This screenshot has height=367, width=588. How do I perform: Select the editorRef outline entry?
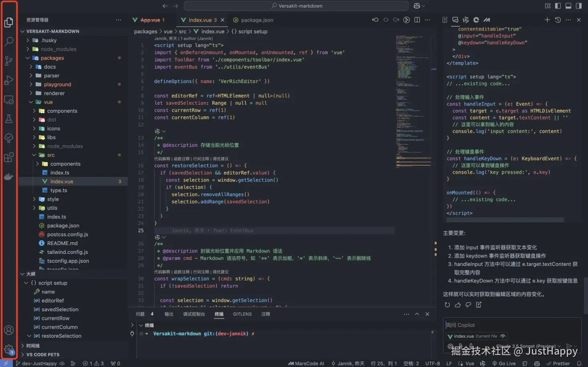pos(73,301)
